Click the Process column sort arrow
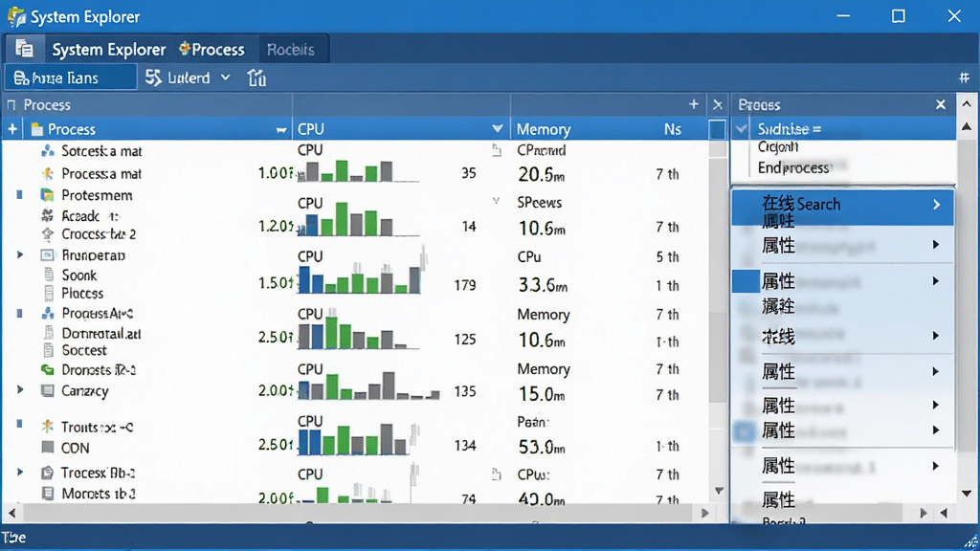Viewport: 980px width, 551px height. (x=281, y=130)
